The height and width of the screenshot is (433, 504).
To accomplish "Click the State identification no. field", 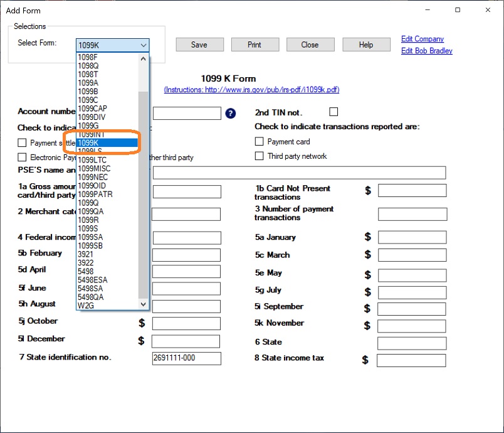I will click(186, 358).
